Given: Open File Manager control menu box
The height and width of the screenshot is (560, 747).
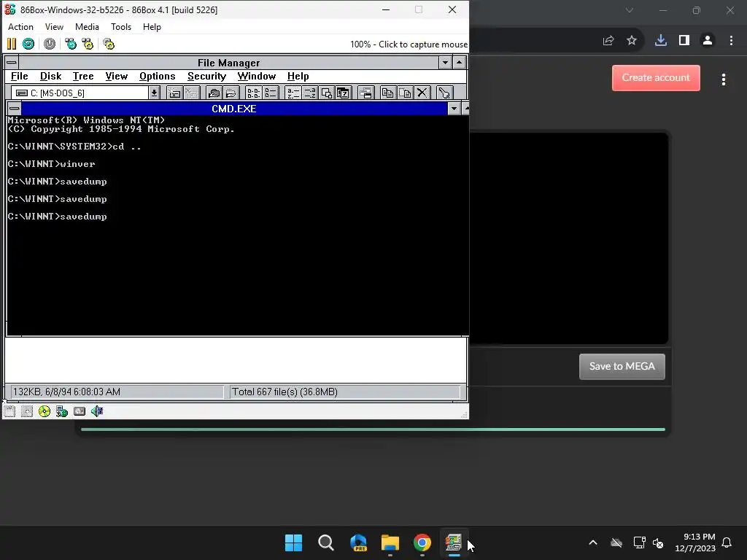Looking at the screenshot, I should [x=12, y=63].
